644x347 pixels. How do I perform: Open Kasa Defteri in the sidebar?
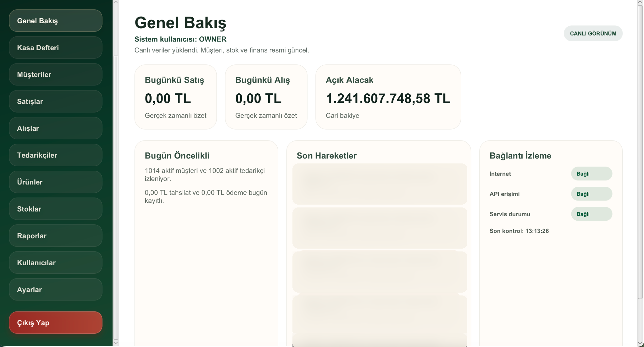tap(56, 47)
